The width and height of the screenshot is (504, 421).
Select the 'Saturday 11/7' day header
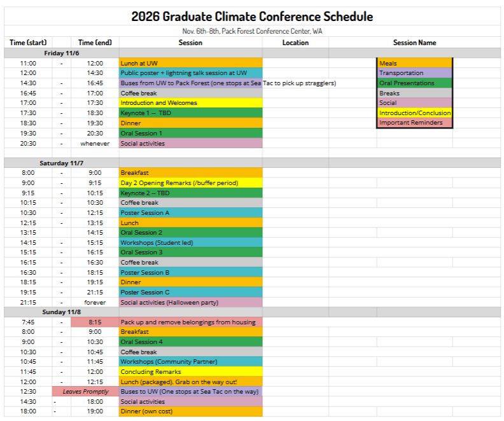coord(61,163)
